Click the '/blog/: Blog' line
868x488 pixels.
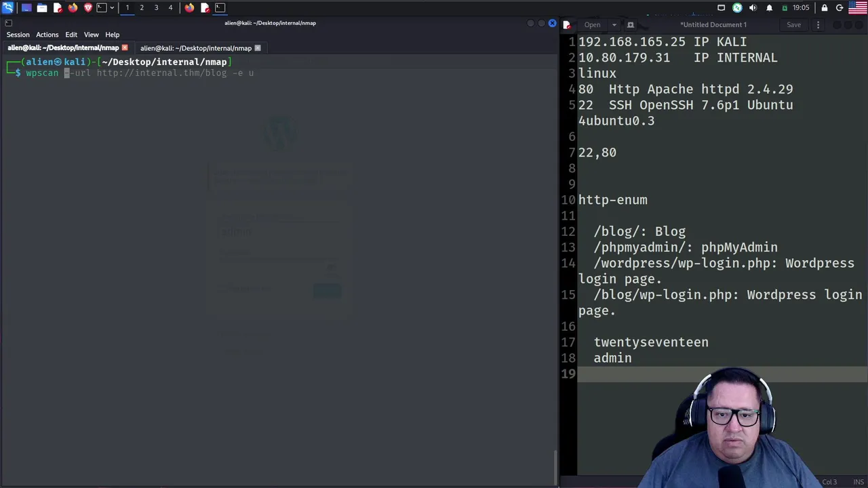[x=639, y=232]
